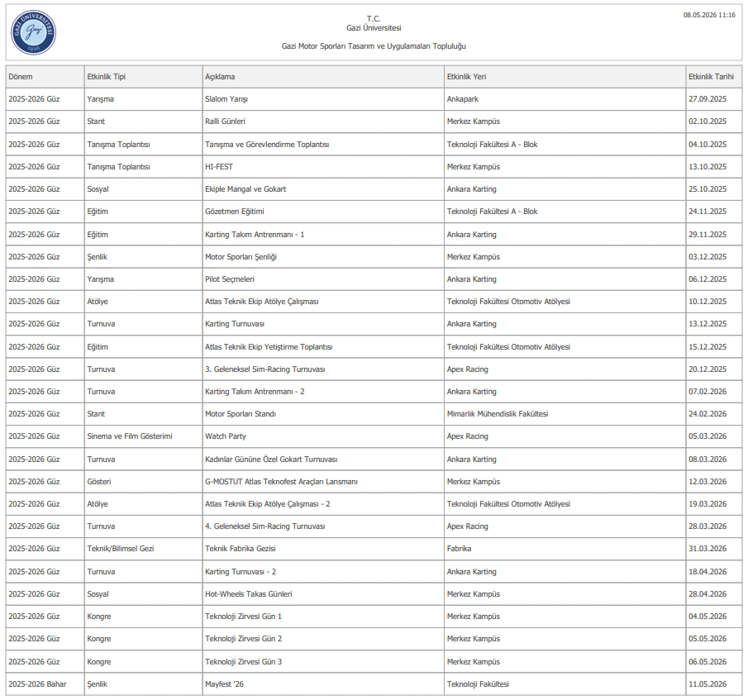The width and height of the screenshot is (748, 700).
Task: Select 'Karting Takım Antrenmanı - 1' cell
Action: pyautogui.click(x=323, y=235)
